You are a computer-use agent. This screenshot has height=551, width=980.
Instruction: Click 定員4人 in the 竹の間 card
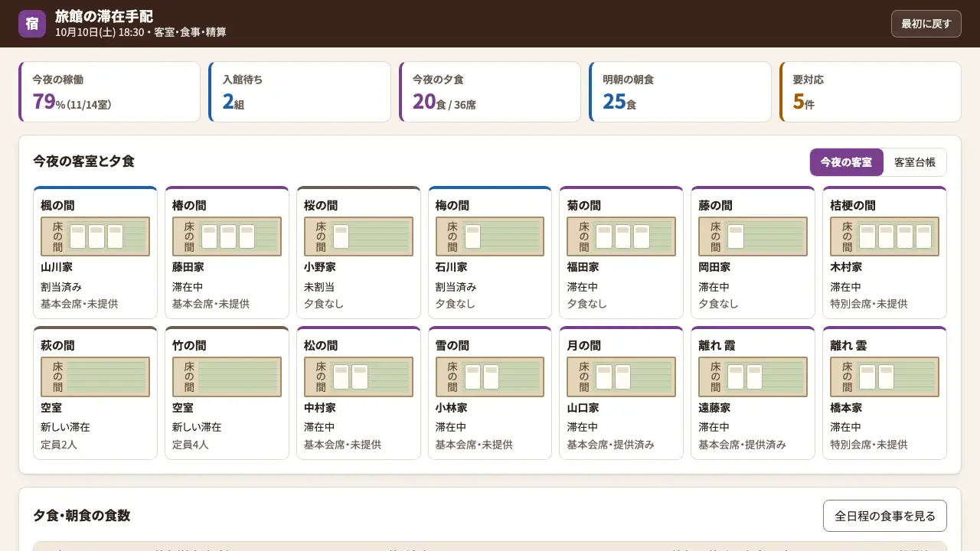(x=191, y=444)
